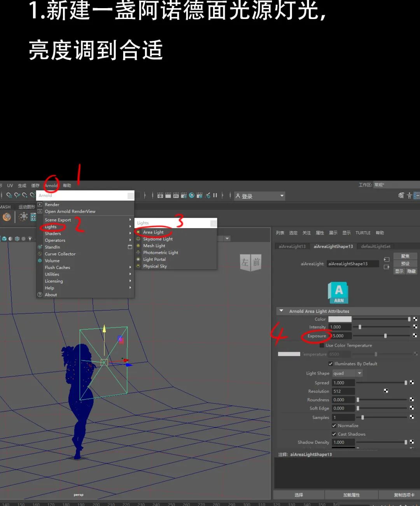
Task: Open the login (登录) dropdown
Action: coord(259,196)
